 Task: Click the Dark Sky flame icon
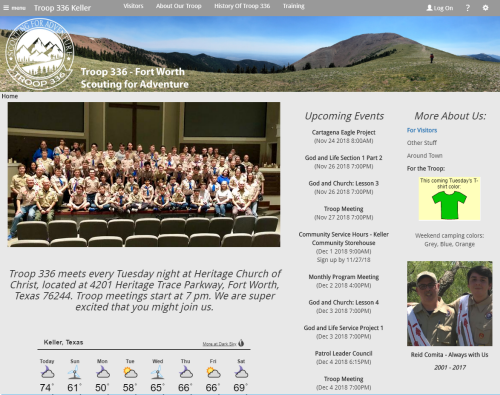(241, 343)
